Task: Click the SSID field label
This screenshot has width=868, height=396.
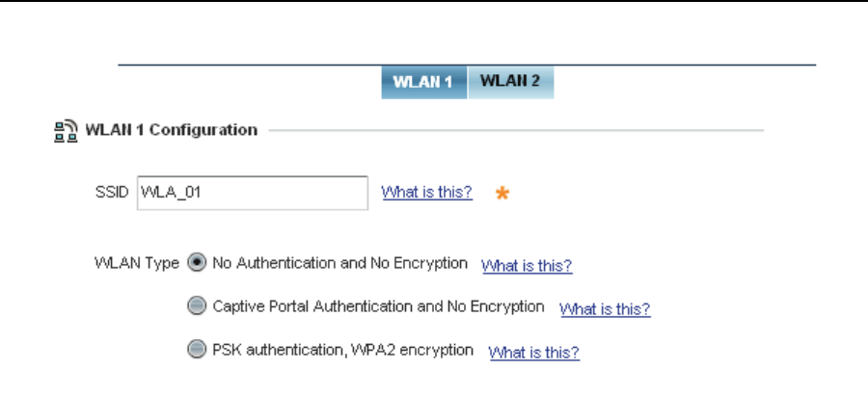Action: (115, 193)
